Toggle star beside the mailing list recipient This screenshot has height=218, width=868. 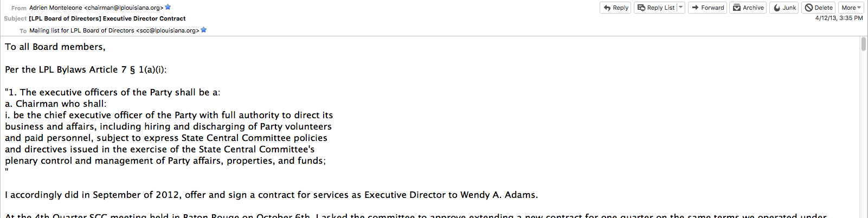pyautogui.click(x=204, y=30)
